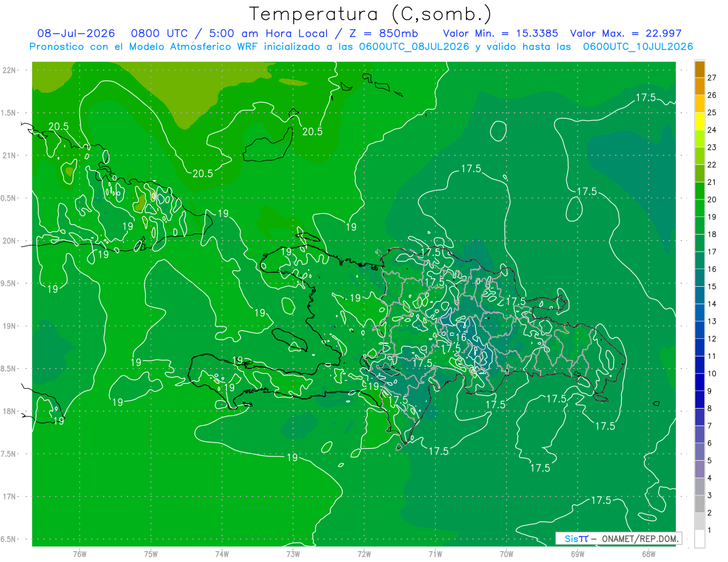The width and height of the screenshot is (728, 562).
Task: Click the "Temperatura (C,somb.)" chart title
Action: 370,14
